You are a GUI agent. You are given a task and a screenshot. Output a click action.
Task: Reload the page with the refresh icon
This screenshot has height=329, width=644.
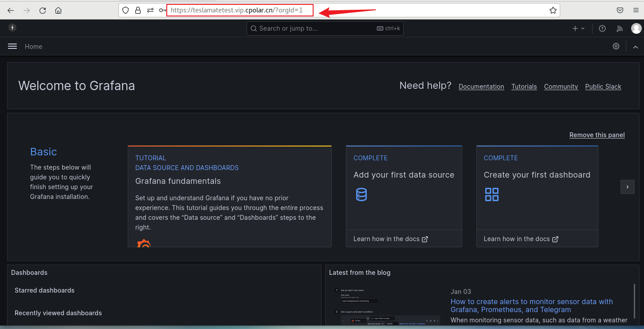[x=43, y=10]
